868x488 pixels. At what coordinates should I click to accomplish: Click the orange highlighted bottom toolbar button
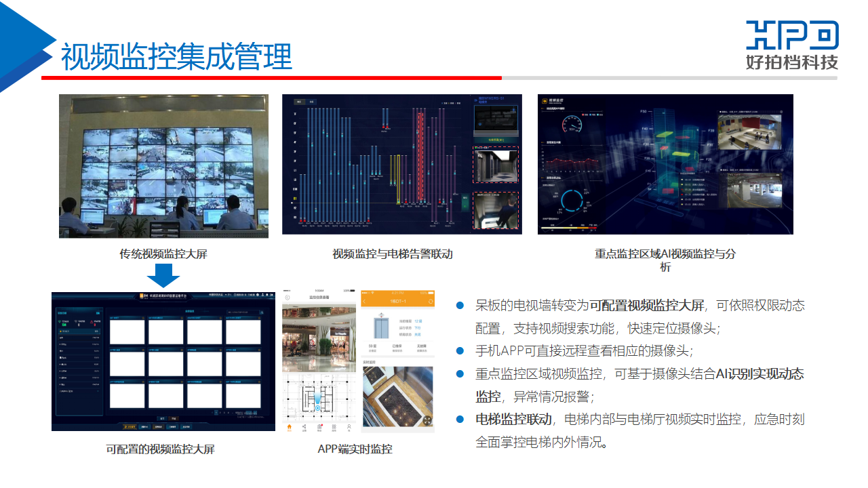click(129, 427)
